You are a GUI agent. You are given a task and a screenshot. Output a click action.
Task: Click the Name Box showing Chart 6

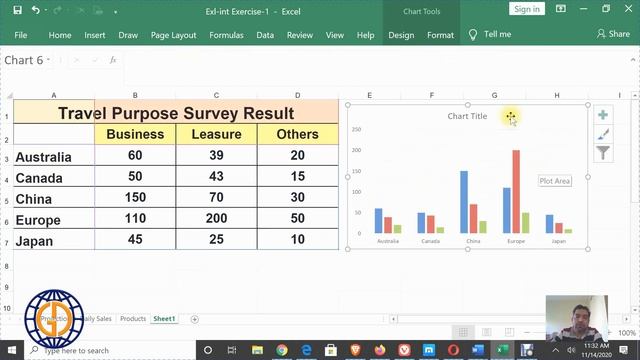click(x=24, y=60)
